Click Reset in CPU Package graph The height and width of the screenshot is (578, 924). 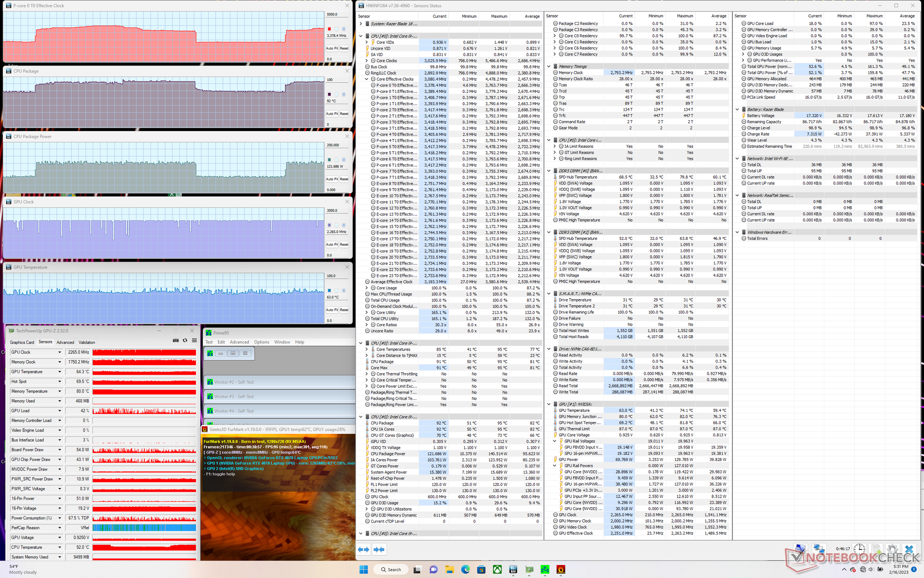tap(344, 114)
